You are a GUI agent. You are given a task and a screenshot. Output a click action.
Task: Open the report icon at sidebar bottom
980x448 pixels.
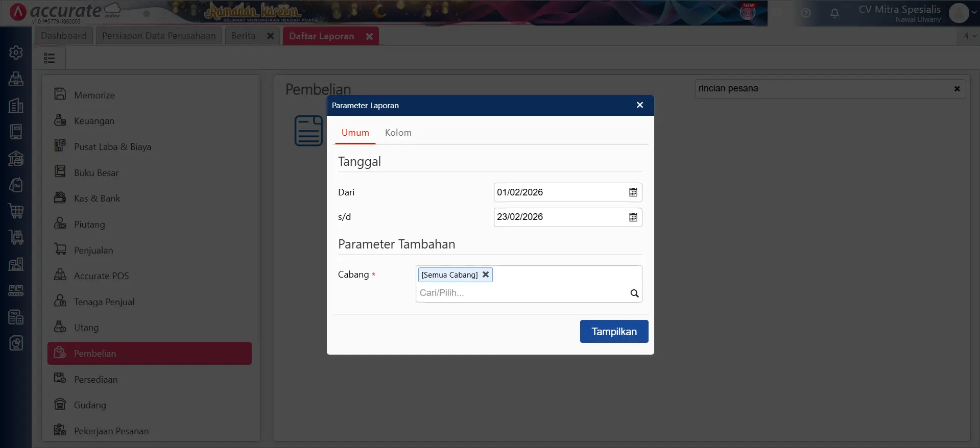tap(16, 343)
